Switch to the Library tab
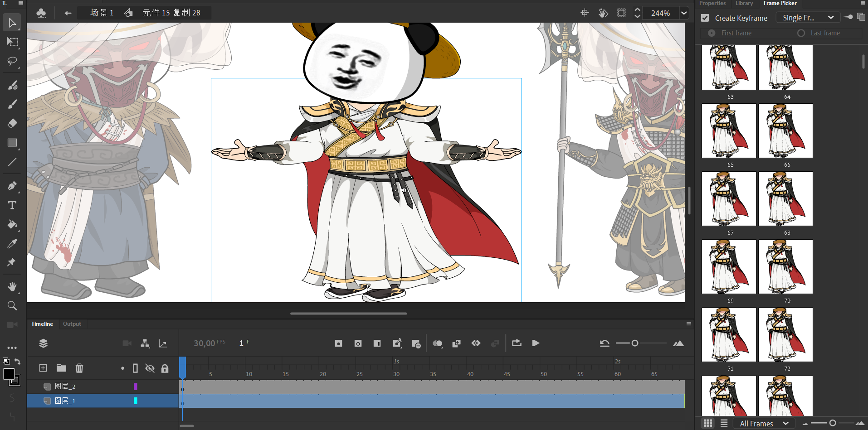This screenshot has height=430, width=868. pyautogui.click(x=744, y=3)
